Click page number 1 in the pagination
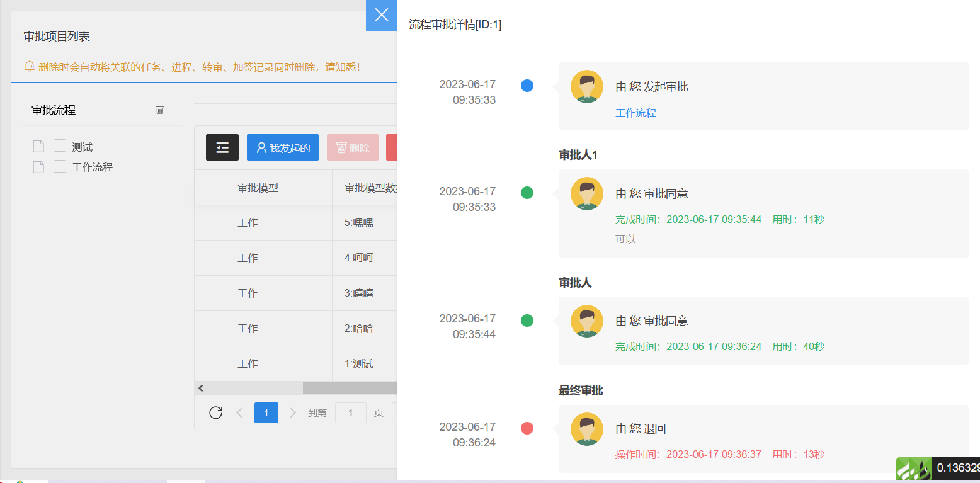Viewport: 980px width, 483px height. (266, 412)
